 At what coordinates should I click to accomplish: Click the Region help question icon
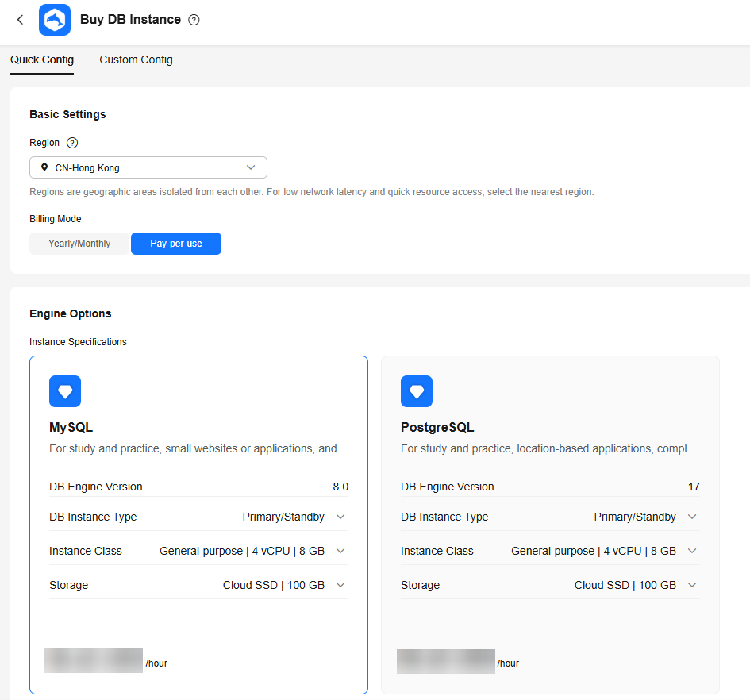point(72,143)
